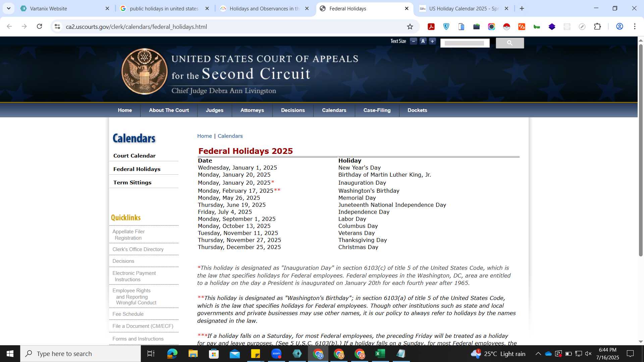The image size is (644, 362).
Task: Bookmark this page with the star icon
Action: pyautogui.click(x=410, y=26)
